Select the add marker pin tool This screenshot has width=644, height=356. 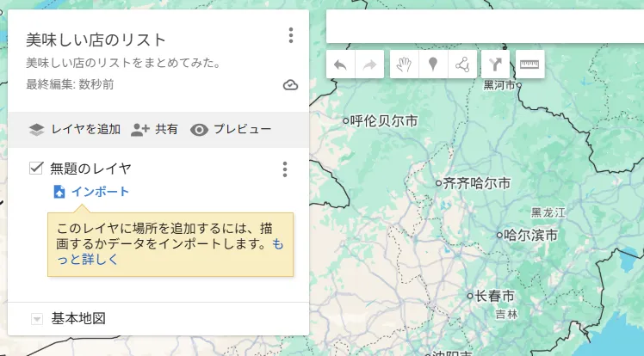[434, 64]
